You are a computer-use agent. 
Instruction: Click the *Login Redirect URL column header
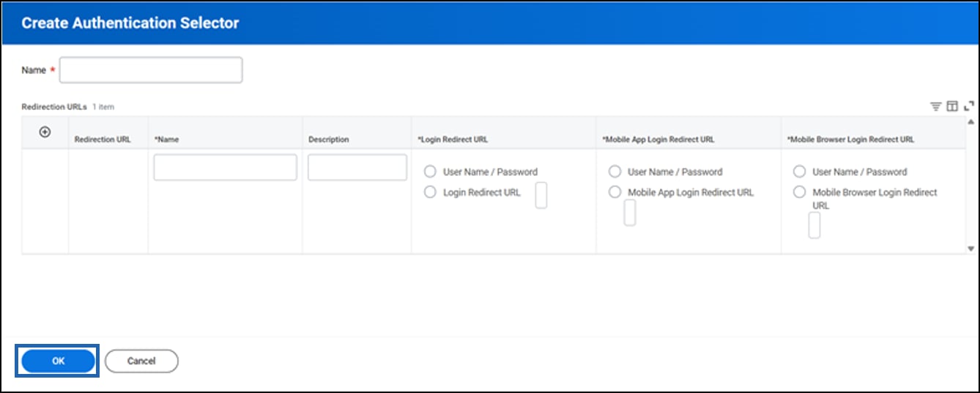click(x=453, y=139)
